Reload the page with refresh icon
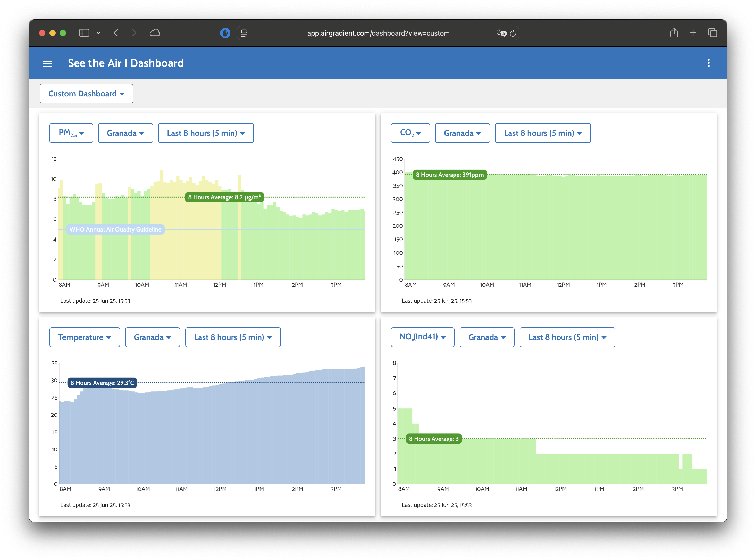The height and width of the screenshot is (560, 756). (513, 33)
